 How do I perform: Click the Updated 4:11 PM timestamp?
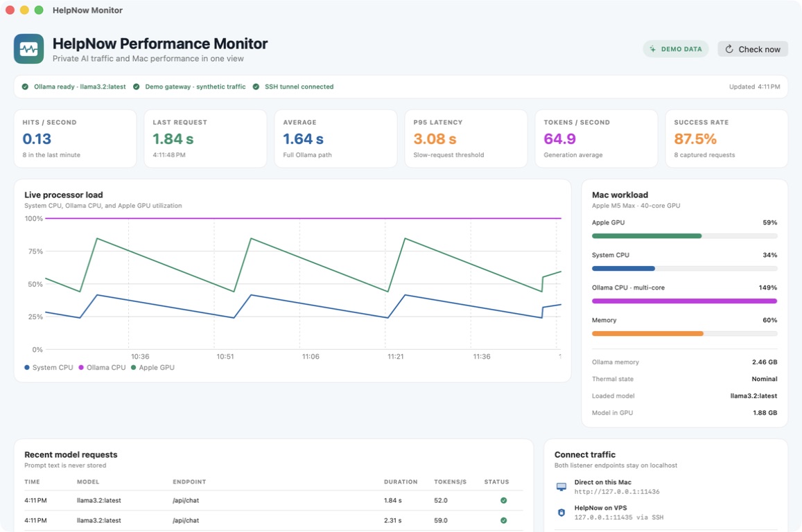(754, 87)
